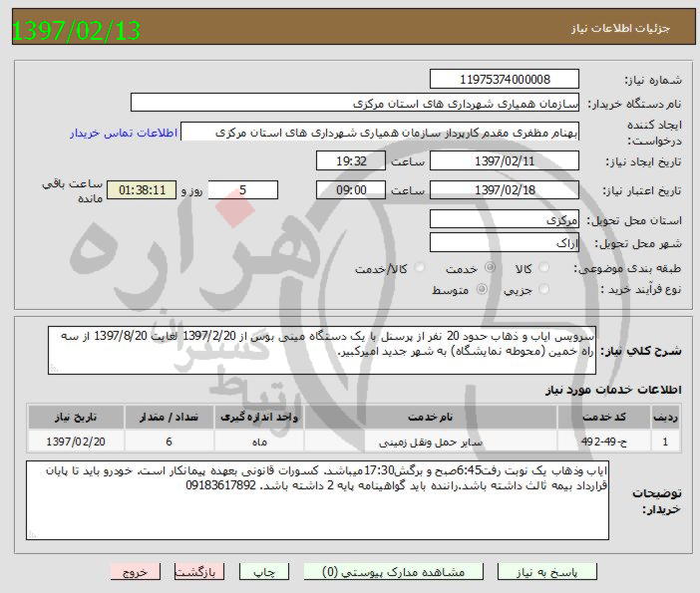Click the نام دستگاه خریدار field
700x593 pixels.
(355, 103)
